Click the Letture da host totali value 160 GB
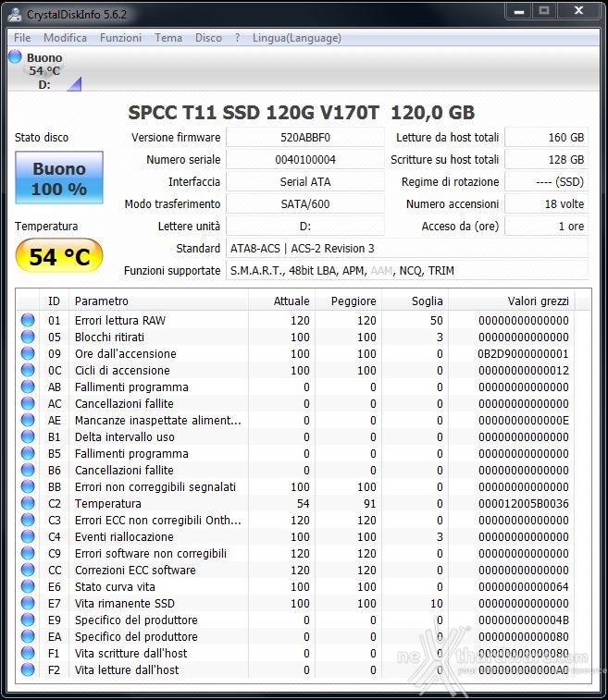 [546, 137]
